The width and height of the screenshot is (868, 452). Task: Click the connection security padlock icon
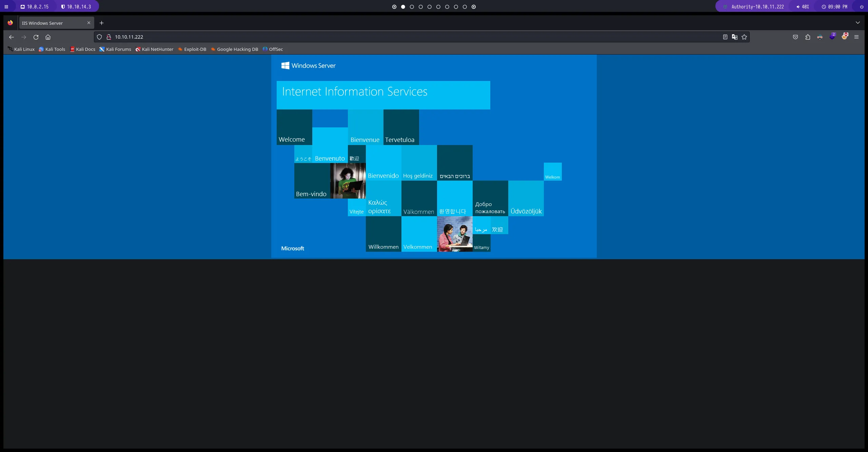(109, 37)
